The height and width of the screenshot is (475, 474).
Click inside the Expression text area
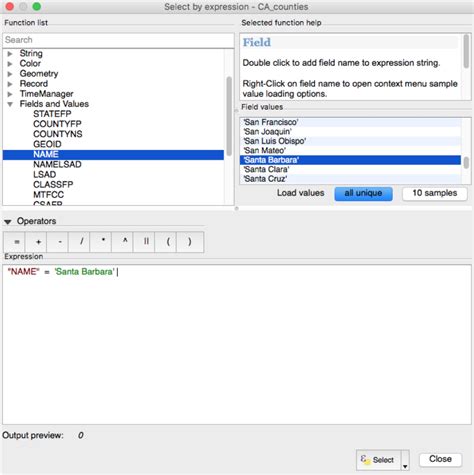coord(237,344)
